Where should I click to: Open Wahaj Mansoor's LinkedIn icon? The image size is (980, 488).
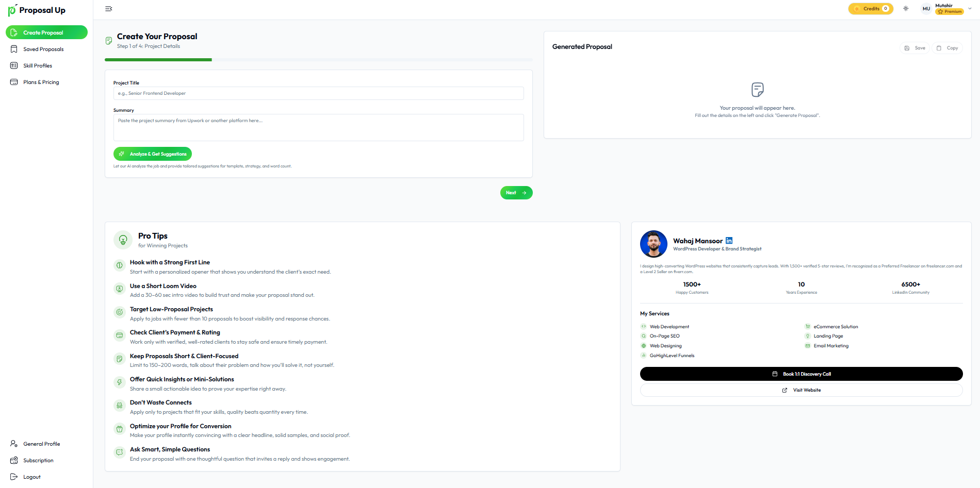729,241
